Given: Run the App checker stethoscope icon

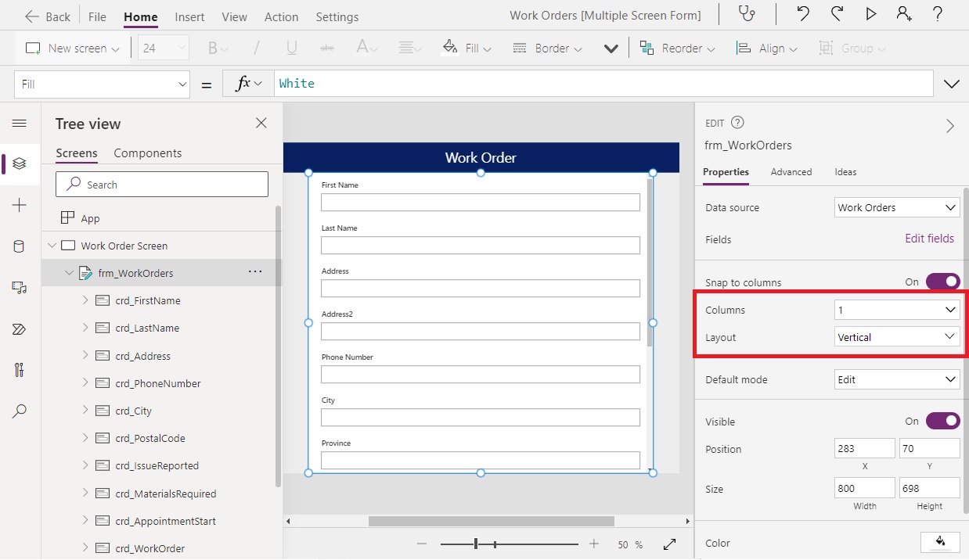Looking at the screenshot, I should [x=745, y=14].
